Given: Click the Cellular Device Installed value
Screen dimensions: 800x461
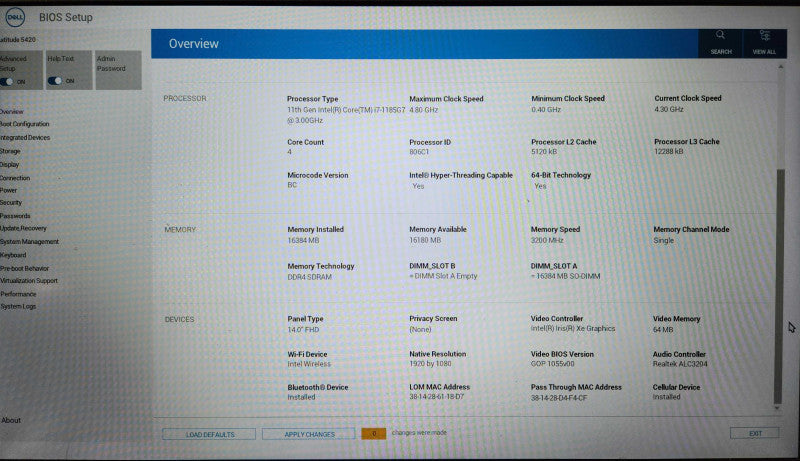Looking at the screenshot, I should coord(666,397).
